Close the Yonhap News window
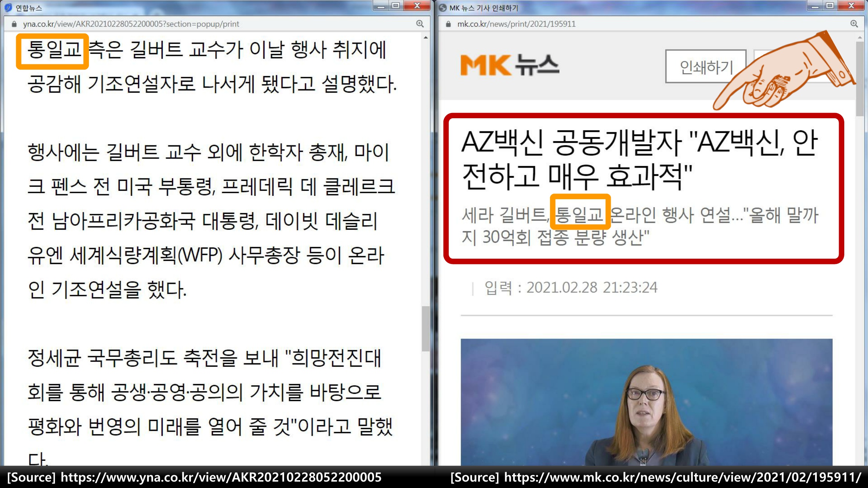The height and width of the screenshot is (488, 868). pyautogui.click(x=417, y=6)
